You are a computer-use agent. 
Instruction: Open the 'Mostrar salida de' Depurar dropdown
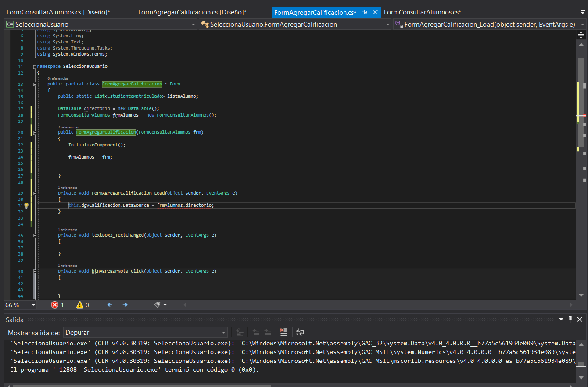click(146, 333)
